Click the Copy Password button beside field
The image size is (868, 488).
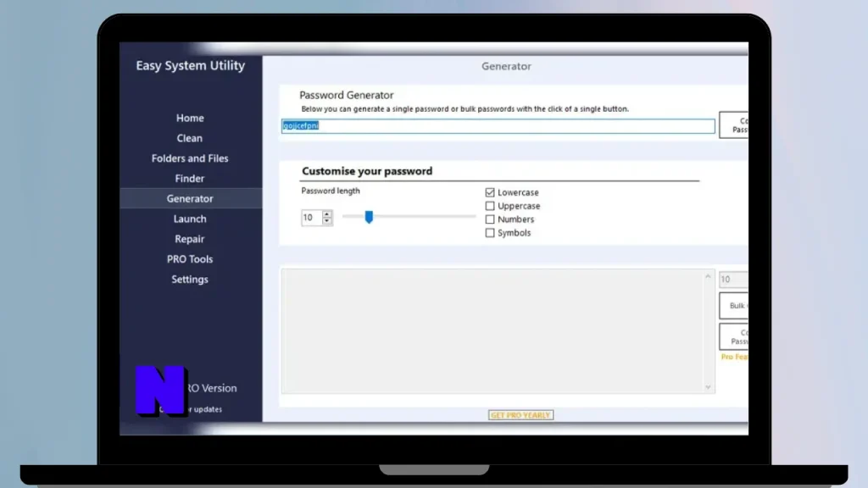pos(734,125)
